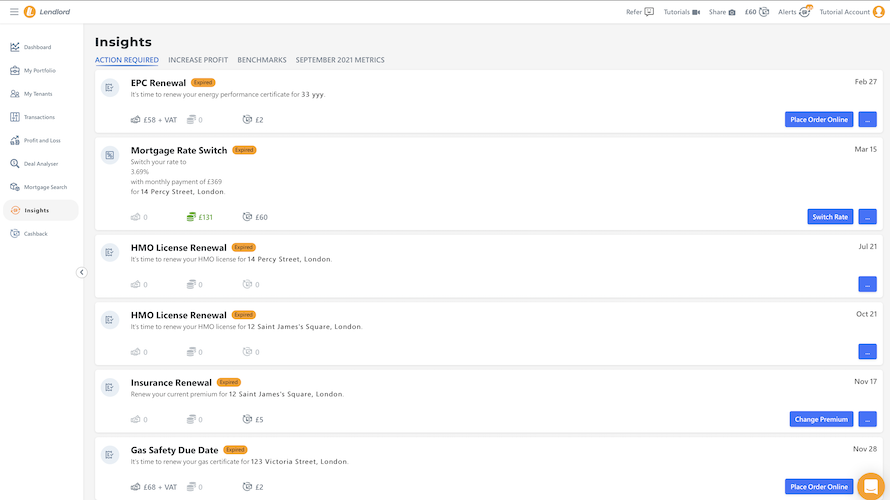Click the Expired badge on EPC Renewal
Screen dimensions: 890x500
pos(203,82)
